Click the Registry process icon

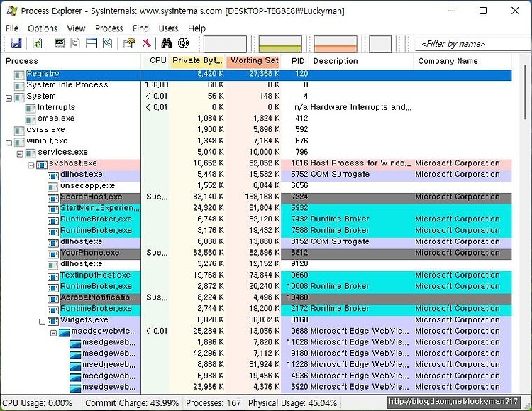[x=19, y=75]
